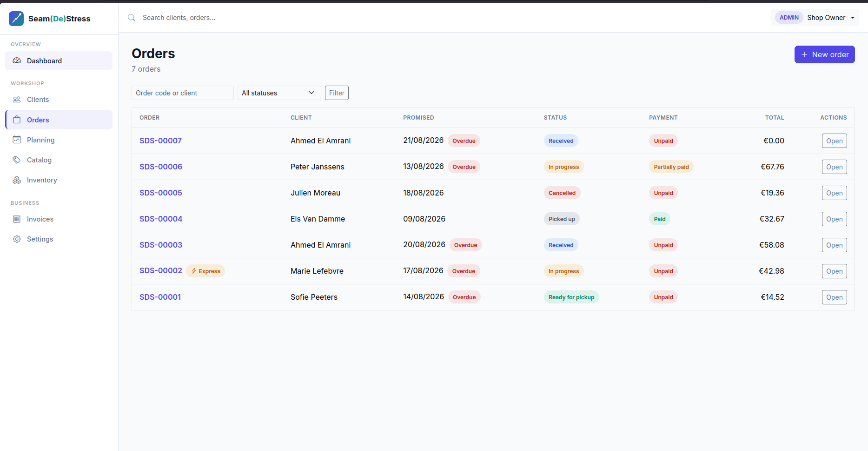This screenshot has width=868, height=451.
Task: Open the SDS-00002 order link
Action: (161, 270)
